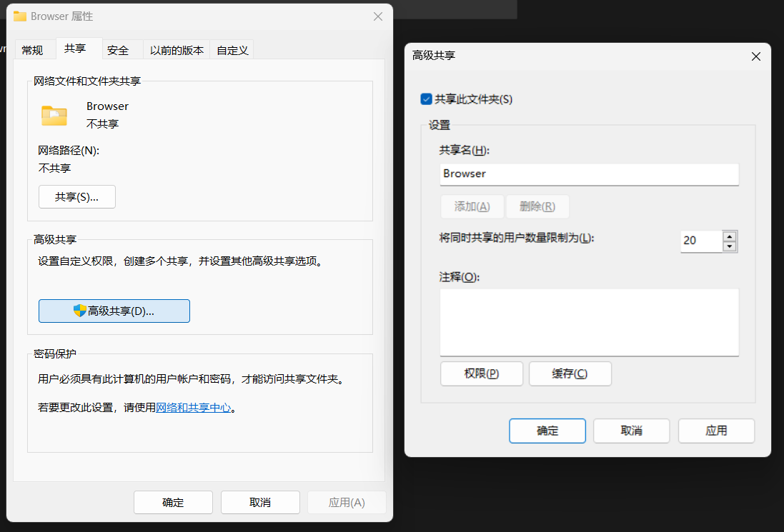784x532 pixels.
Task: Click into the 共享名 Browser text field
Action: (589, 174)
